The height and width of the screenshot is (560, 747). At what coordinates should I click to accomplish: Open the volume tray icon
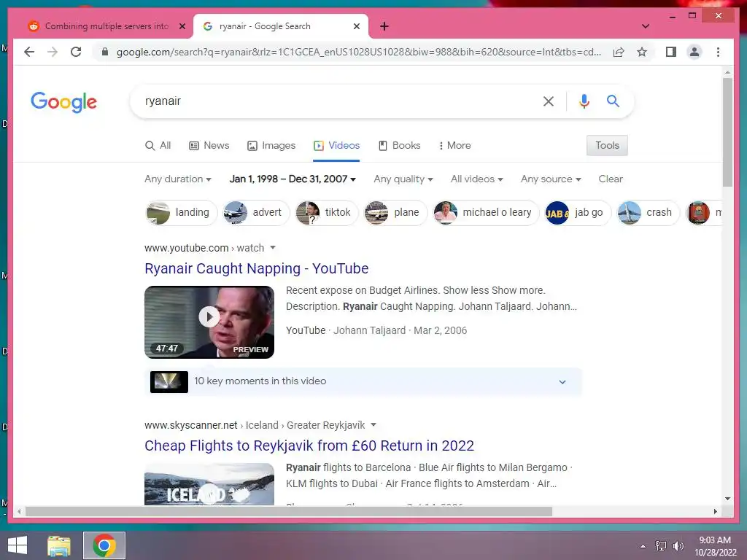click(678, 546)
